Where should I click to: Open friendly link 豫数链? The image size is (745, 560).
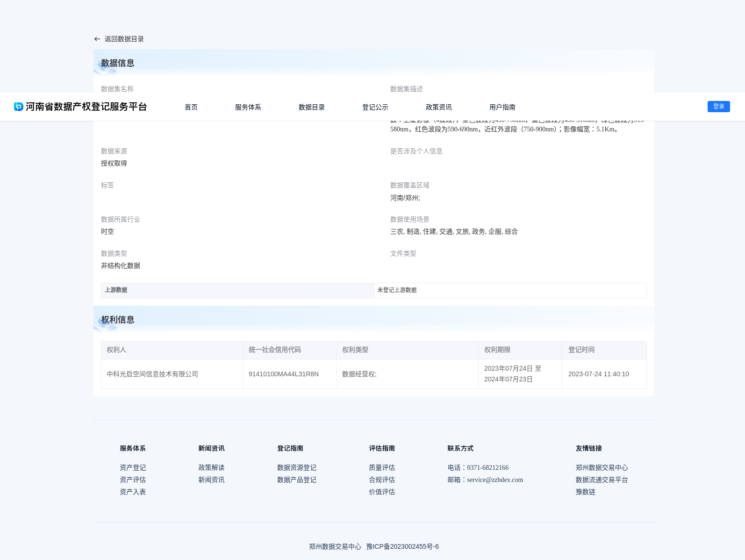(586, 492)
